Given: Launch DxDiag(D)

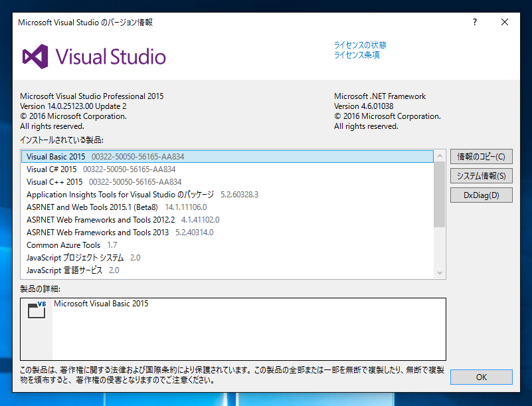Looking at the screenshot, I should (x=481, y=195).
